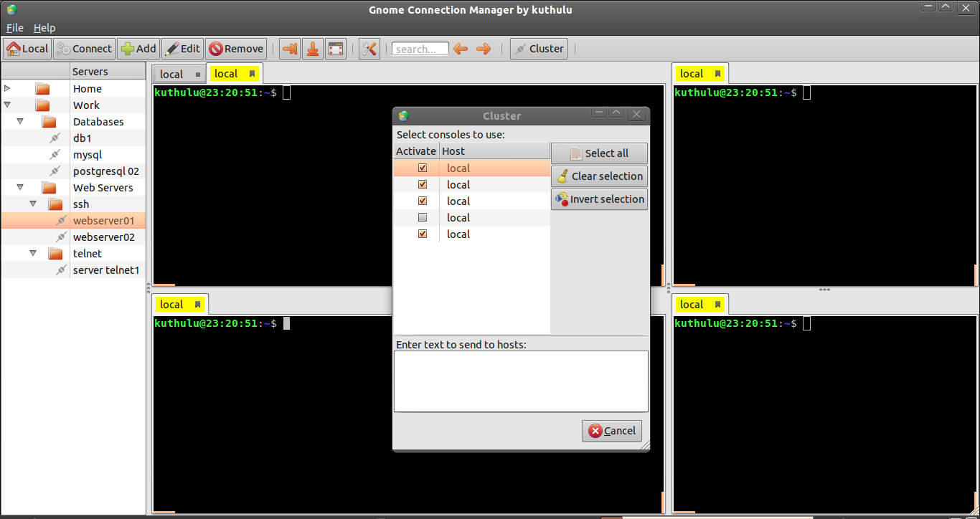Collapse the Databases folder triangle

[20, 121]
